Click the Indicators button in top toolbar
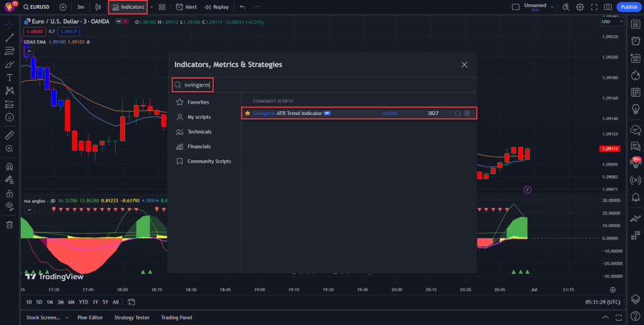Viewport: 644px width, 325px height. tap(128, 7)
